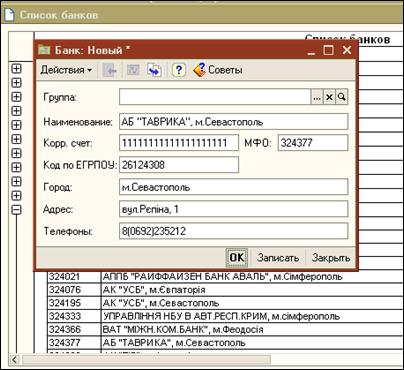
Task: Close the Банк: Новый window
Action: tap(347, 51)
